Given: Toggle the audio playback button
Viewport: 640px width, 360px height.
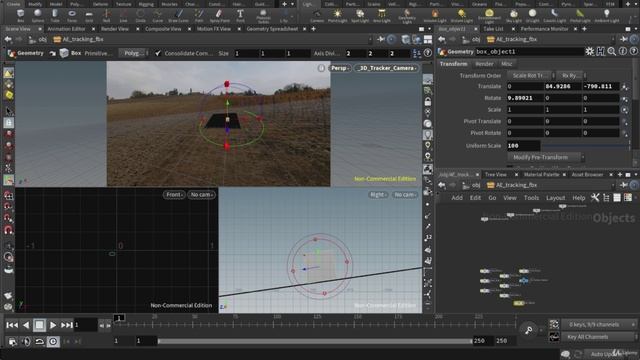Looking at the screenshot, I should (x=26, y=341).
